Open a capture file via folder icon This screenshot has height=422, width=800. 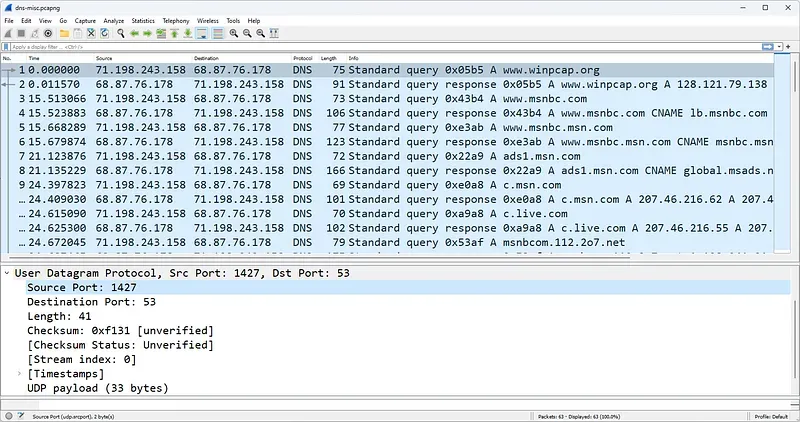click(x=64, y=33)
